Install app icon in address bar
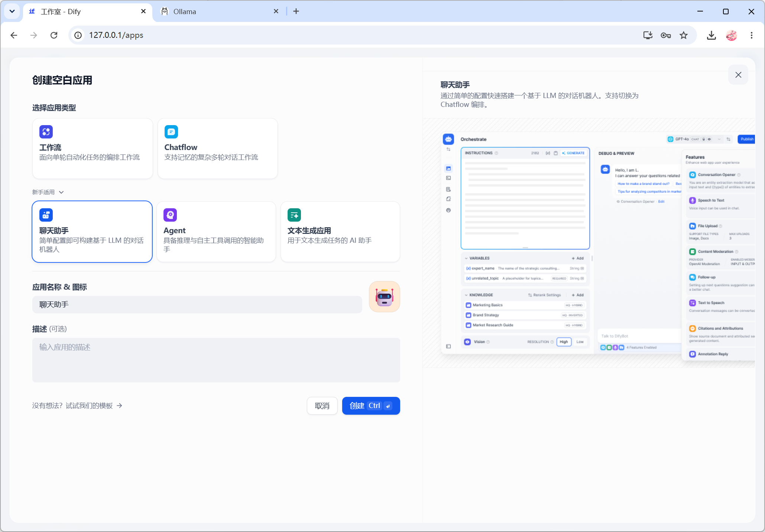This screenshot has width=765, height=532. click(648, 35)
